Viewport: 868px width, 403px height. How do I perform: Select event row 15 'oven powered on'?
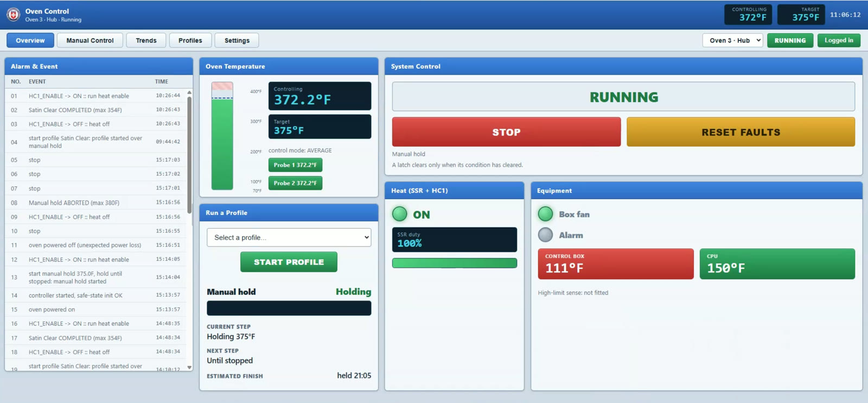tap(97, 310)
